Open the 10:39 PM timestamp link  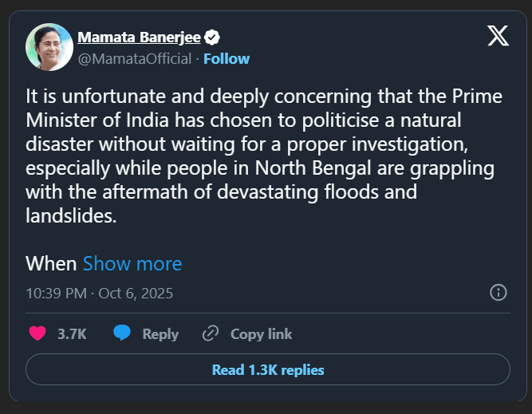coord(56,293)
